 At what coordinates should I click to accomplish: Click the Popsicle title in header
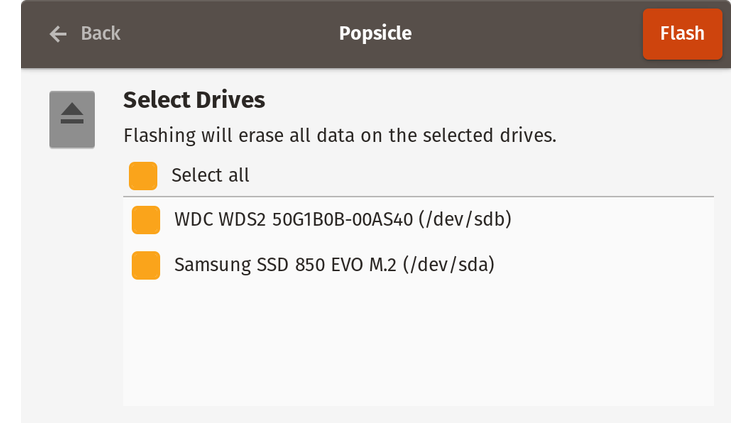point(376,34)
